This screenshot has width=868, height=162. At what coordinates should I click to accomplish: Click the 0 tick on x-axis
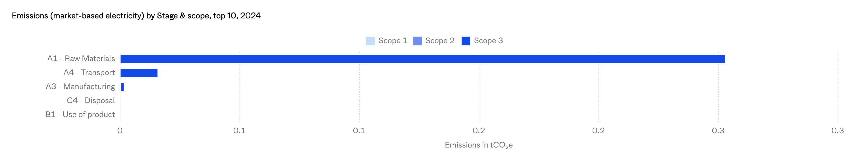(x=120, y=131)
